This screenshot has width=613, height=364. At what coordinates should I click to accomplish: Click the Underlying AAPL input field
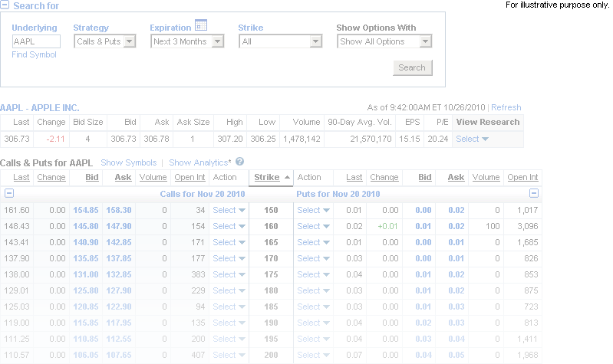coord(36,42)
